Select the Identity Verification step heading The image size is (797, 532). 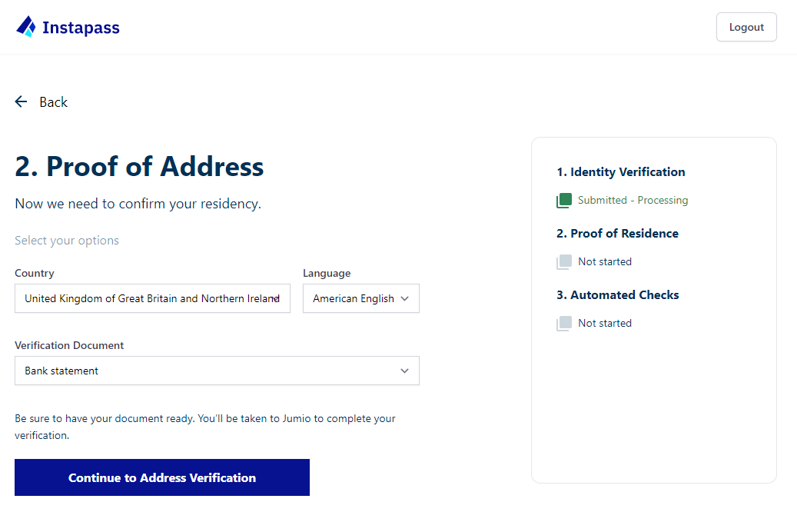tap(621, 172)
